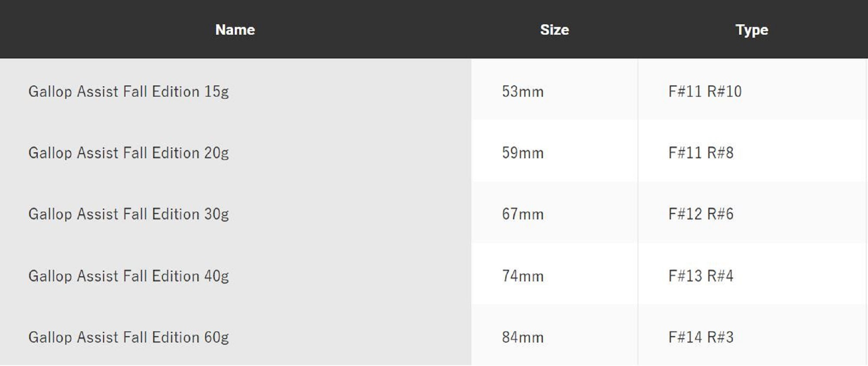
Task: Click the 67mm size cell
Action: pyautogui.click(x=523, y=214)
